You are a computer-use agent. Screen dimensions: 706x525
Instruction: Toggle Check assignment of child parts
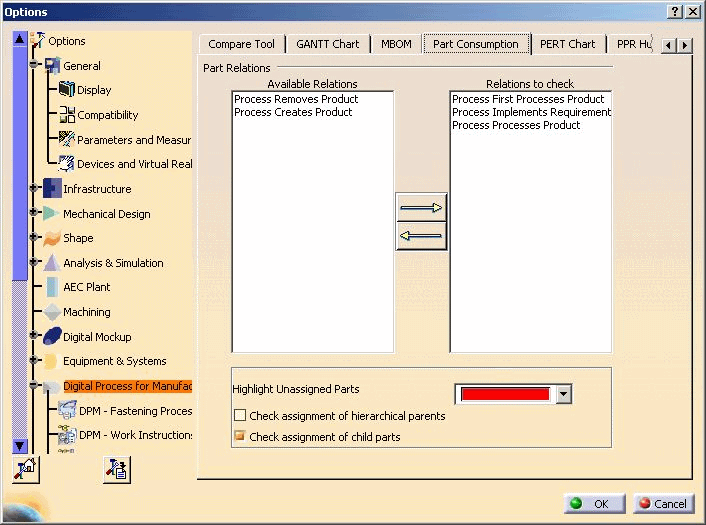tap(240, 437)
